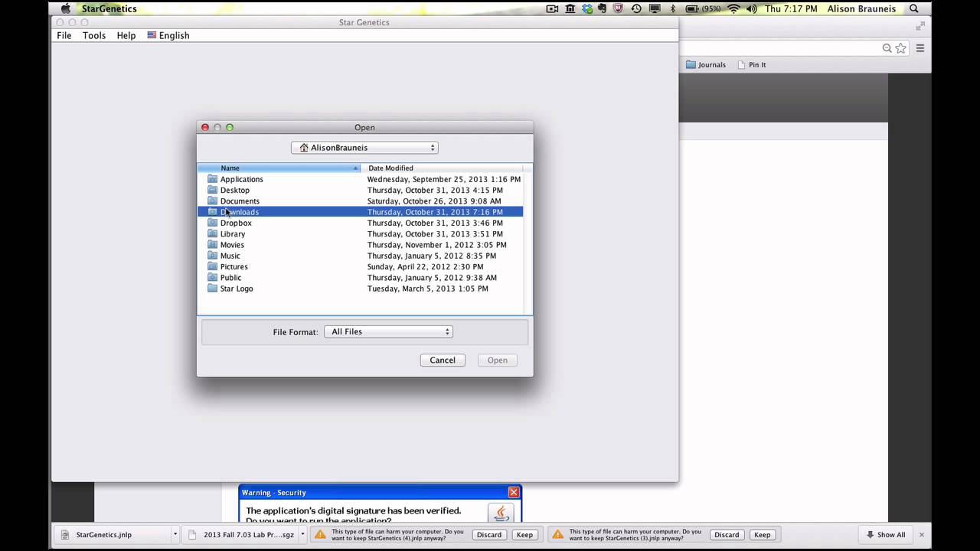Click the date Thursday, January 5, 2012 8:35 PM

pos(432,256)
